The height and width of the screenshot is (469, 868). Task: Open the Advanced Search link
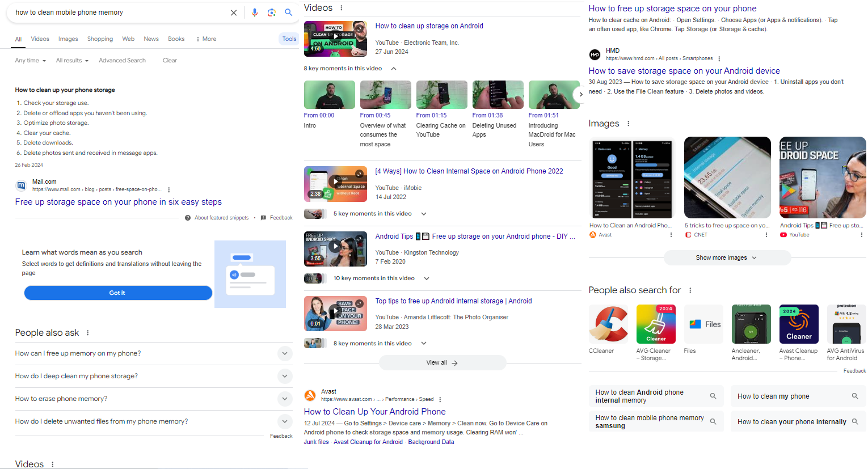pyautogui.click(x=122, y=61)
